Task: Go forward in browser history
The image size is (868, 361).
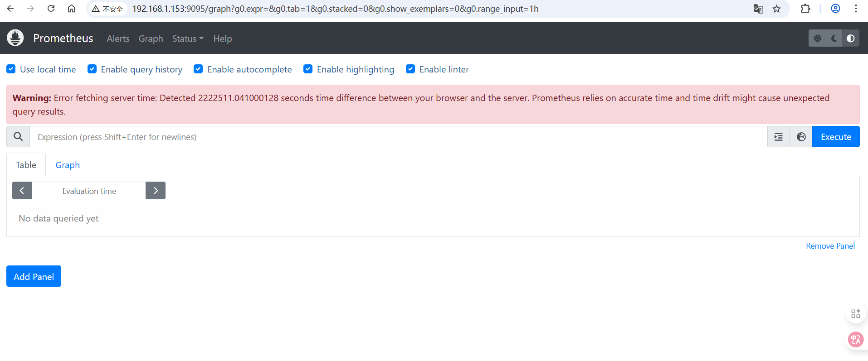Action: pyautogui.click(x=30, y=9)
